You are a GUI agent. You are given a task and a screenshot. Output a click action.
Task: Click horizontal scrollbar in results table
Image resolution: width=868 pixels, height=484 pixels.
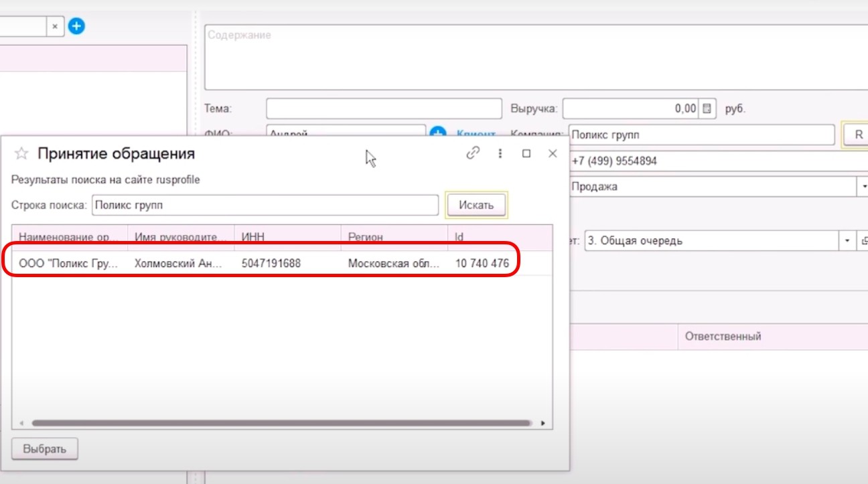(281, 423)
